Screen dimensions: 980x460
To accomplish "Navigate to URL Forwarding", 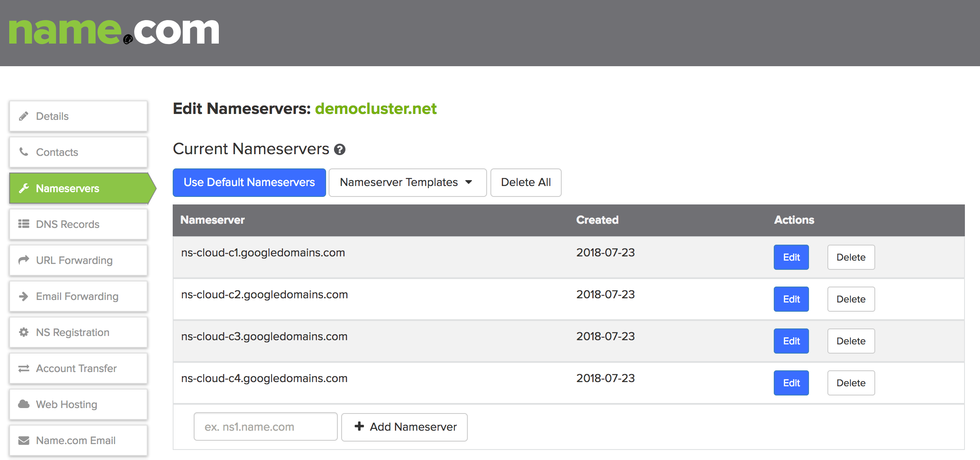I will pyautogui.click(x=78, y=260).
